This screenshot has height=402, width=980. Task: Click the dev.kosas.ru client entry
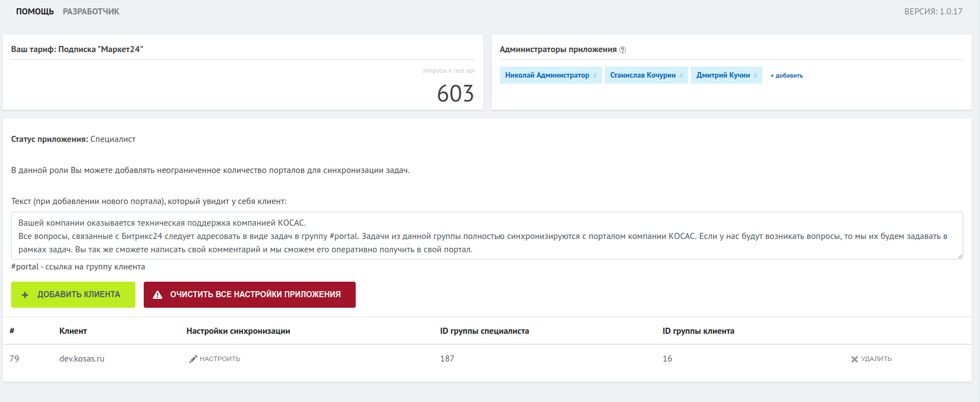click(x=82, y=359)
